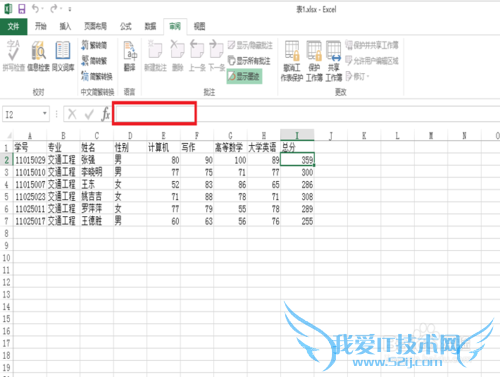Select row 7 header
Screen dimensions: 500x377
[x=6, y=221]
